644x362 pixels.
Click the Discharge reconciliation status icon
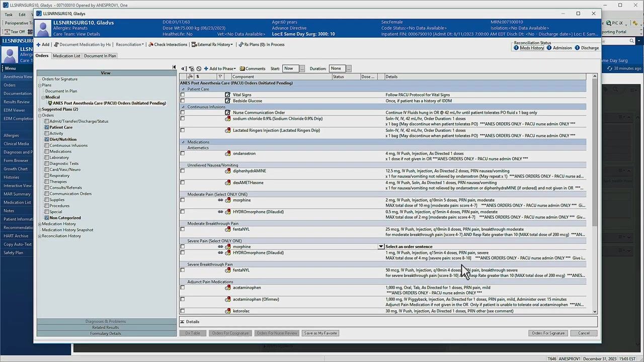(578, 48)
